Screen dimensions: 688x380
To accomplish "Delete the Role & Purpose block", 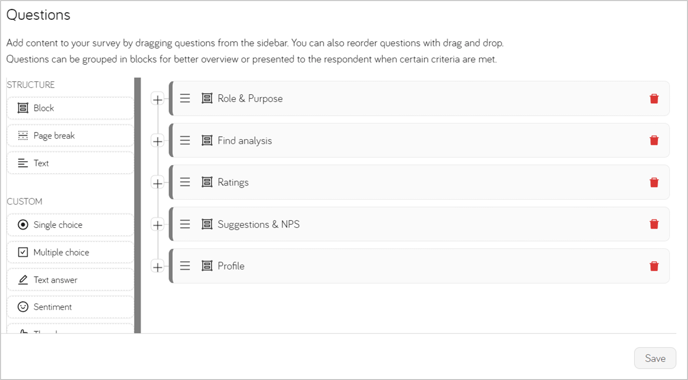I will point(654,99).
